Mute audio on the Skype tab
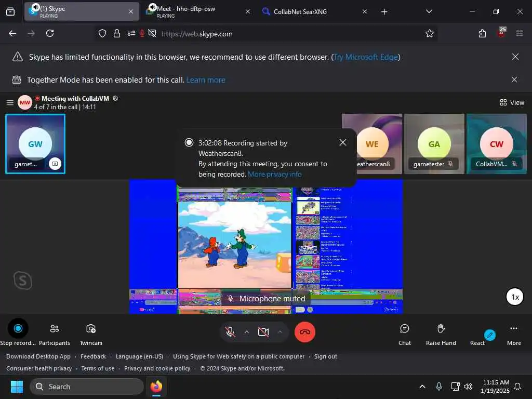 35,7
